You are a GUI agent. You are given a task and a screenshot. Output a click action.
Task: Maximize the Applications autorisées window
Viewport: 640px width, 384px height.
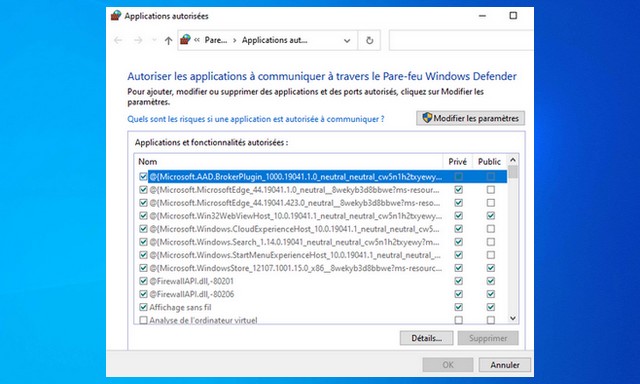click(x=513, y=16)
